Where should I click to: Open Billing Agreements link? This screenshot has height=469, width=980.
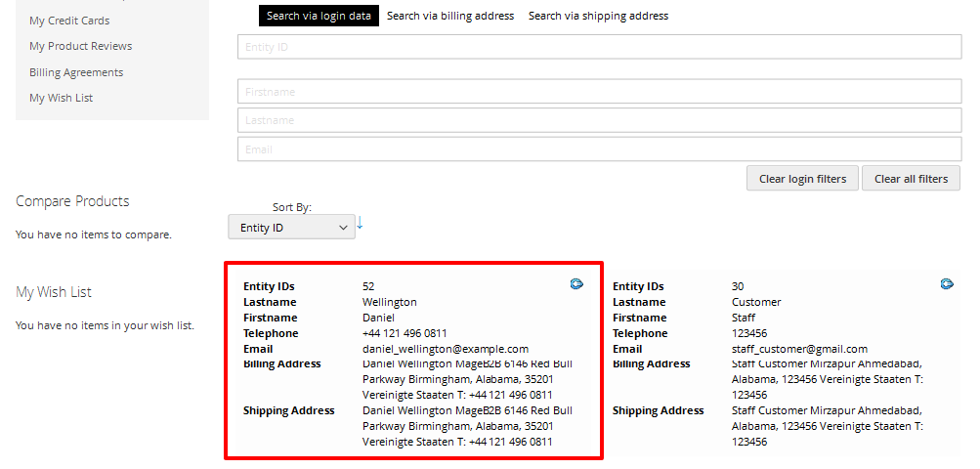pos(76,72)
